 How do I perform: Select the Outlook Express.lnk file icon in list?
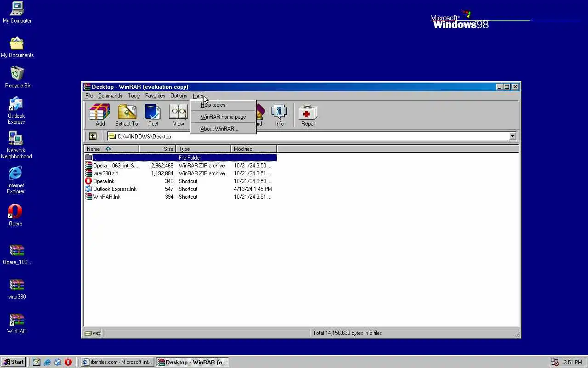89,189
